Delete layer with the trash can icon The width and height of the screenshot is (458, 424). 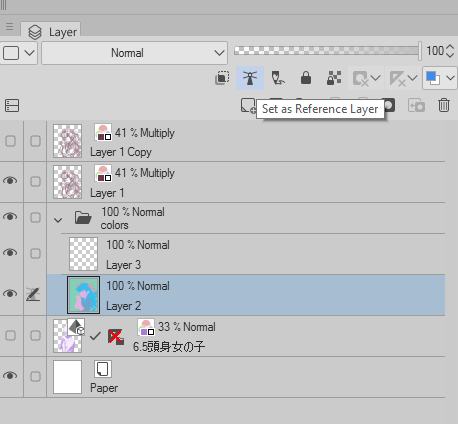tap(444, 106)
